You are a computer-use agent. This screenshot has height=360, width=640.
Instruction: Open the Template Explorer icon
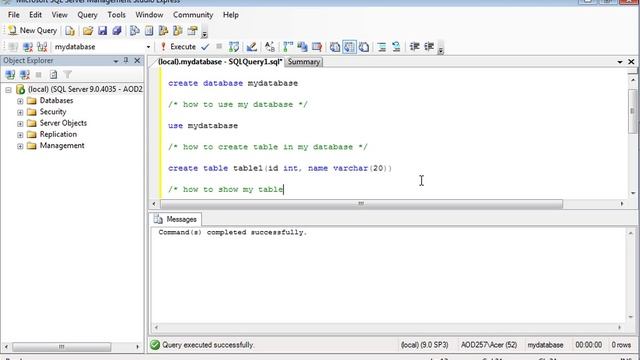tap(178, 31)
